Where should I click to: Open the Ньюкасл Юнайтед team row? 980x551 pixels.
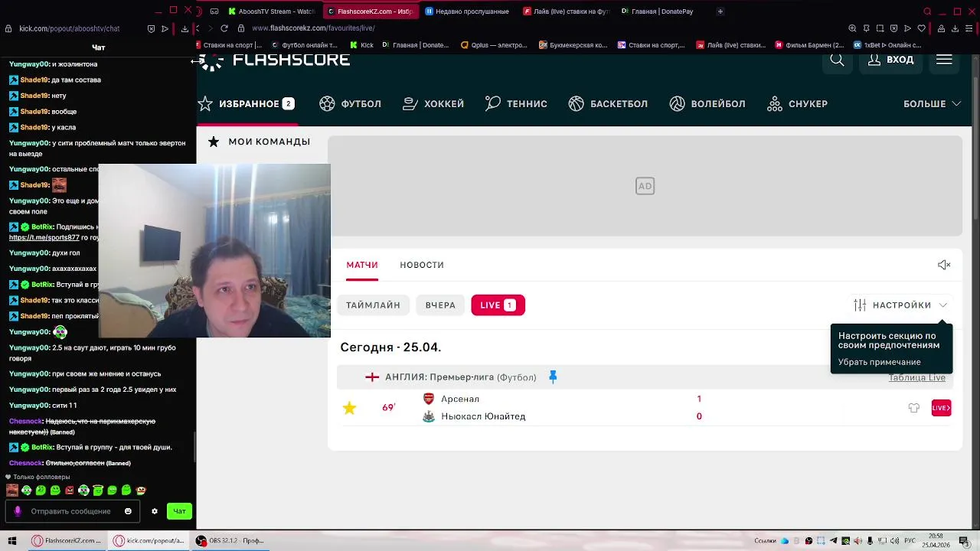[483, 416]
